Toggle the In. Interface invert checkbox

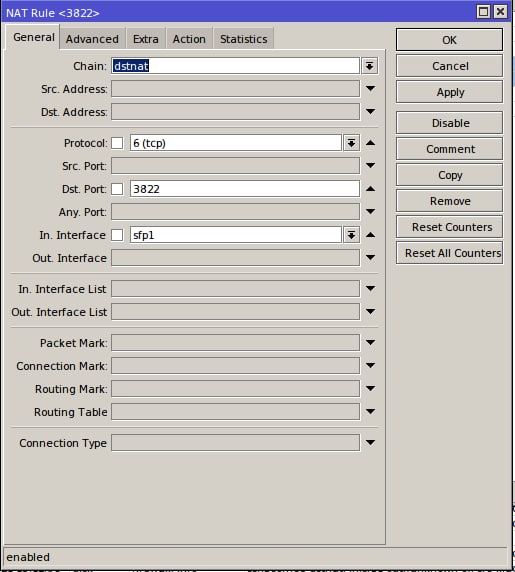tap(117, 235)
